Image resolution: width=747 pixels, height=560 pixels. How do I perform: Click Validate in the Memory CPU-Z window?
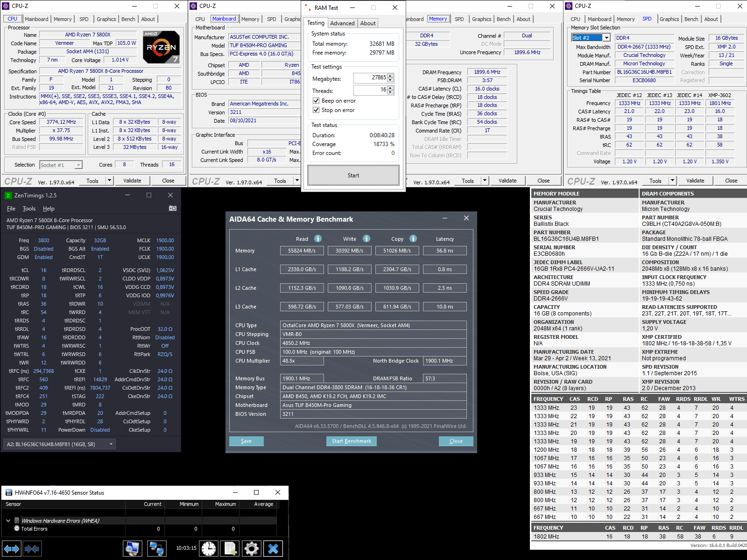click(507, 181)
